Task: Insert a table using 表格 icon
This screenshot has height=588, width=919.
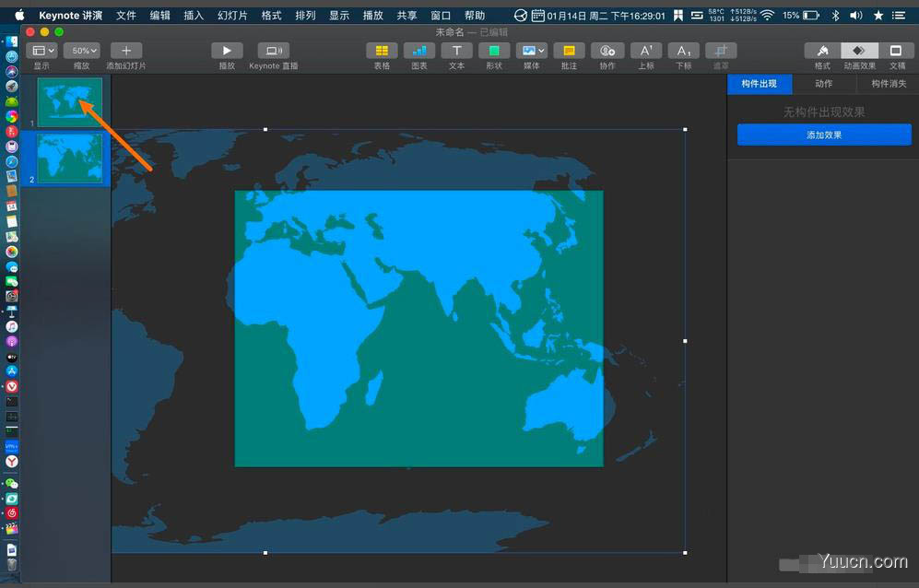Action: (382, 51)
